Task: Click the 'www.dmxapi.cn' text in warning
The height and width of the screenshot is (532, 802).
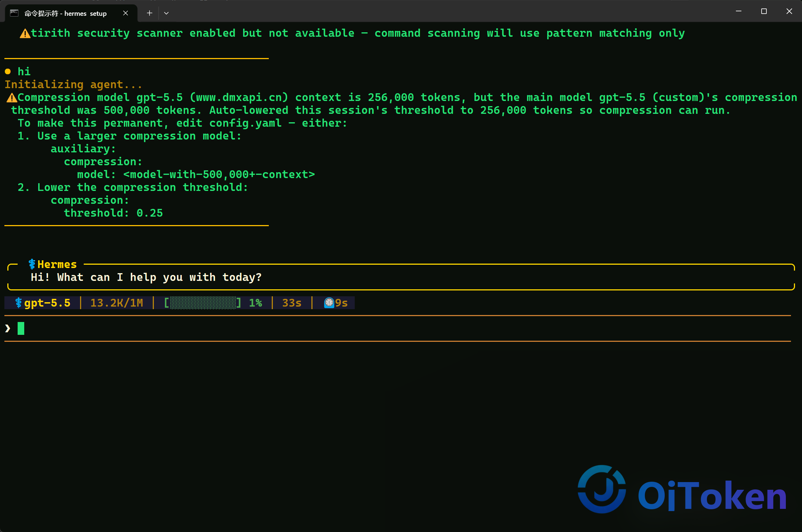Action: pos(239,97)
